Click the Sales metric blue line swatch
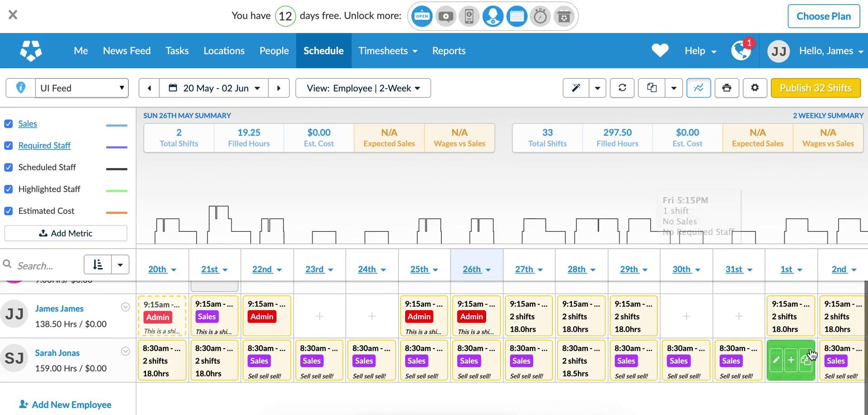The width and height of the screenshot is (868, 415). tap(117, 125)
